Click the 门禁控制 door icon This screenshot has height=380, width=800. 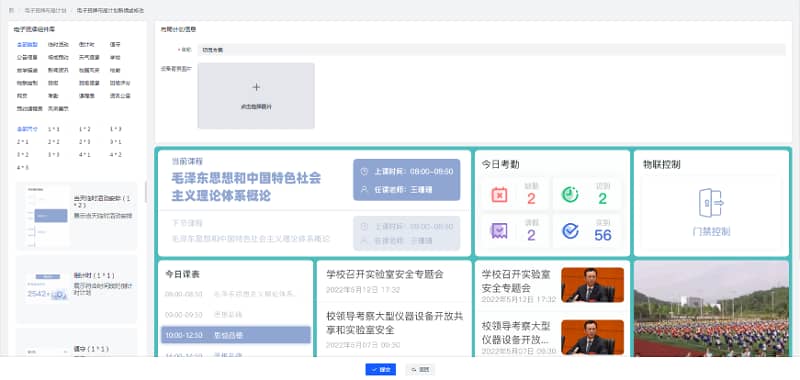pyautogui.click(x=711, y=202)
